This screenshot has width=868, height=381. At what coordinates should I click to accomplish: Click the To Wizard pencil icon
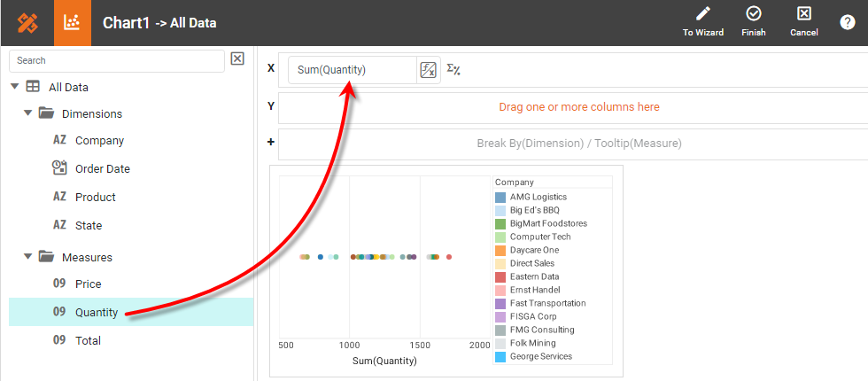703,13
